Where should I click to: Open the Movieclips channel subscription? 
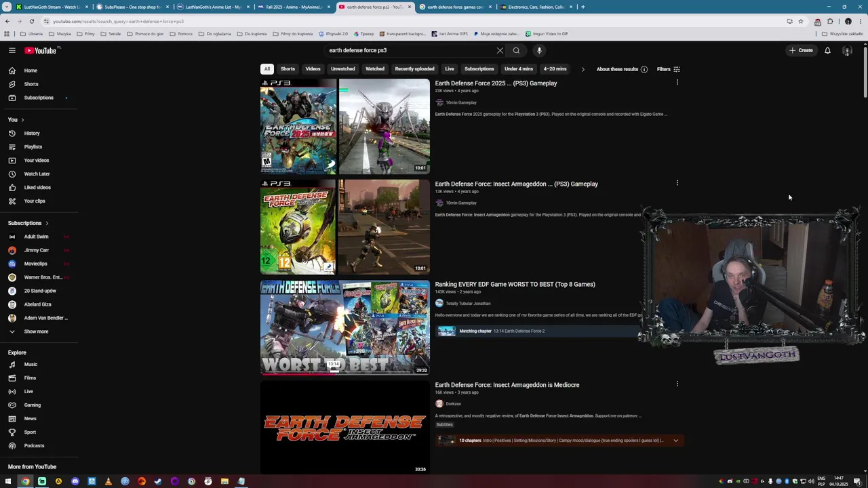(37, 264)
